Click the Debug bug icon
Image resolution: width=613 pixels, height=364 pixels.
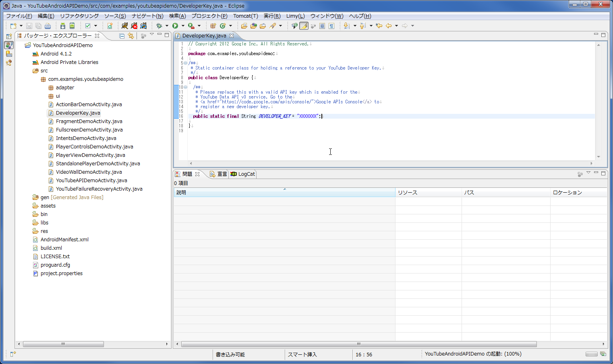(159, 26)
